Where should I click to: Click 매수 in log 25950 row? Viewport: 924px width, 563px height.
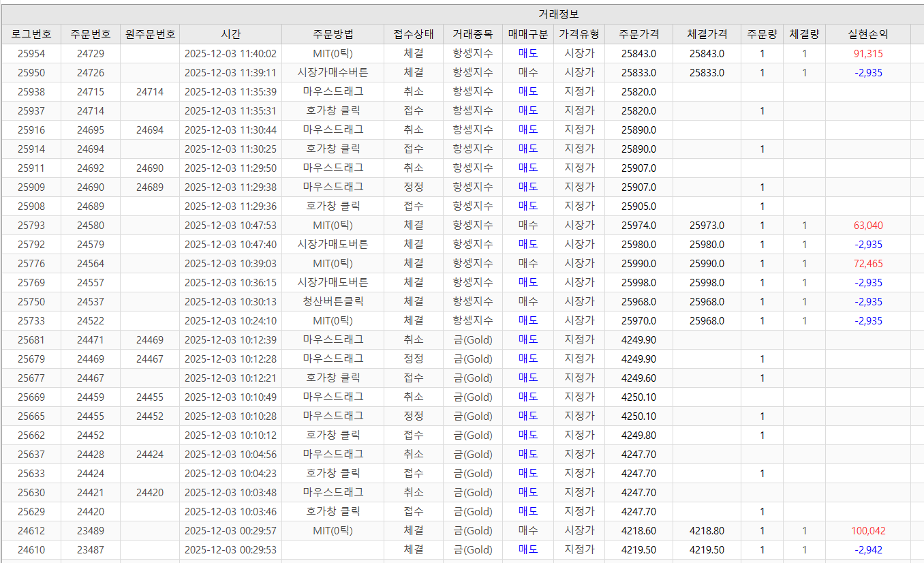point(527,72)
